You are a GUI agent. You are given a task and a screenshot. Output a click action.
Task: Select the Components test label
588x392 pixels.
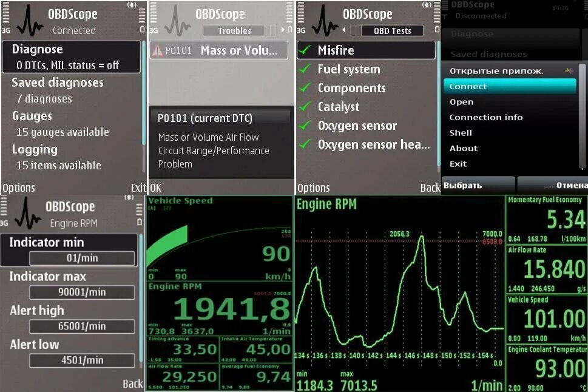tap(352, 88)
